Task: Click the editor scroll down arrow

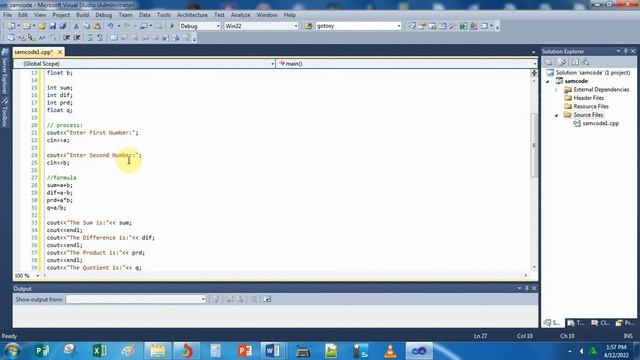Action: click(x=534, y=267)
